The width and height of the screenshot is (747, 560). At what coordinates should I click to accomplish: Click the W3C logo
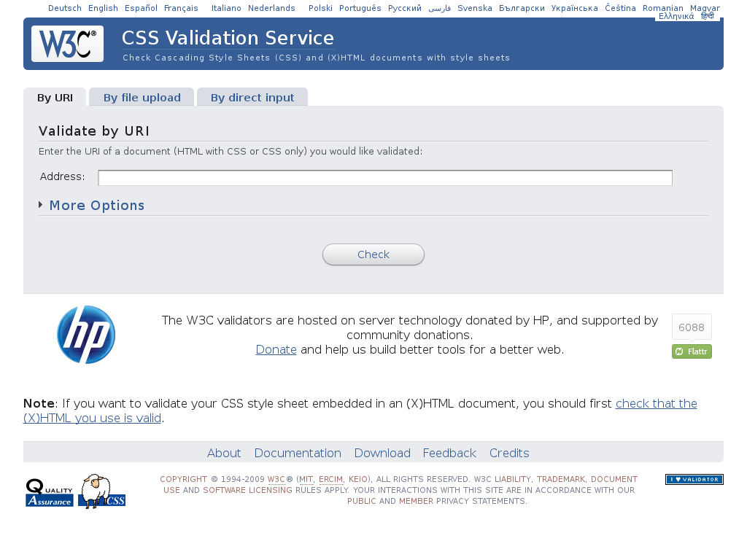tap(67, 44)
